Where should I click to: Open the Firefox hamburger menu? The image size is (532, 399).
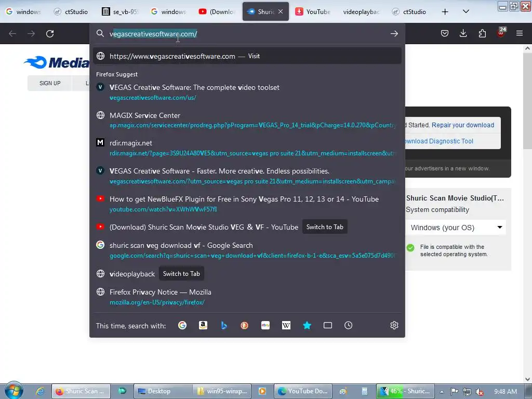pyautogui.click(x=520, y=33)
